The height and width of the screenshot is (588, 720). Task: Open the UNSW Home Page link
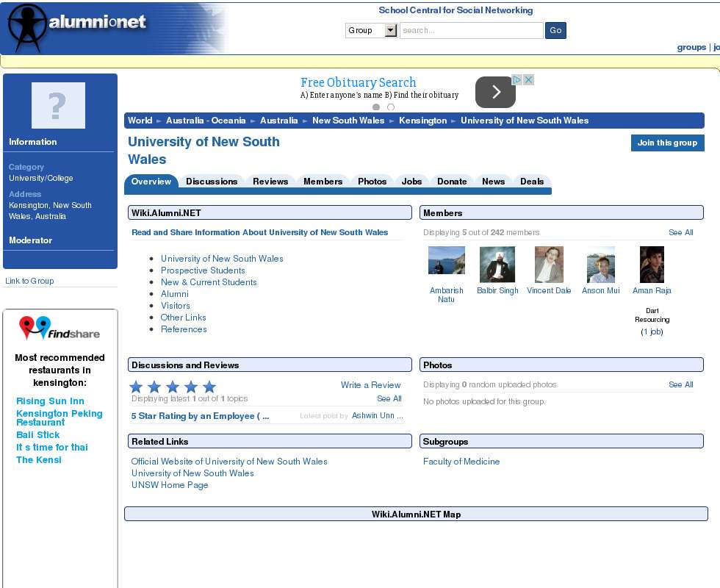click(170, 485)
